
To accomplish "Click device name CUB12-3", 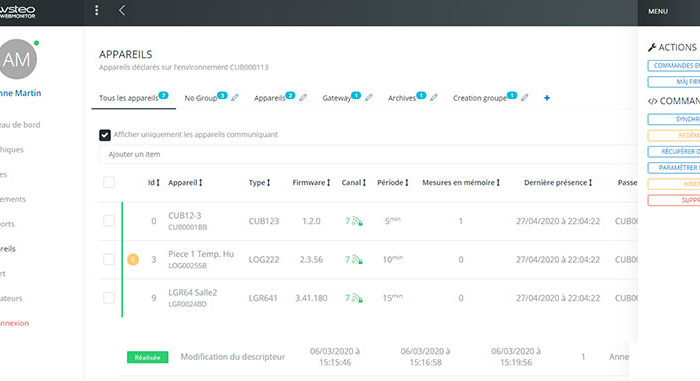I will [184, 215].
